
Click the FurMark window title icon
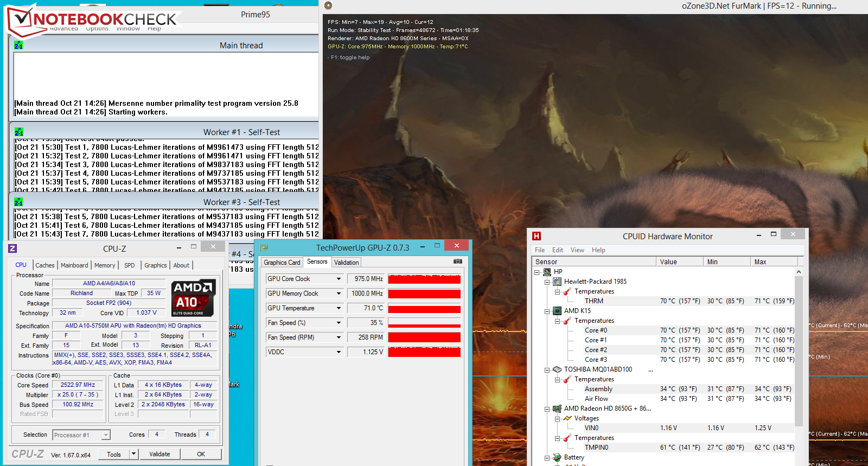tap(328, 5)
